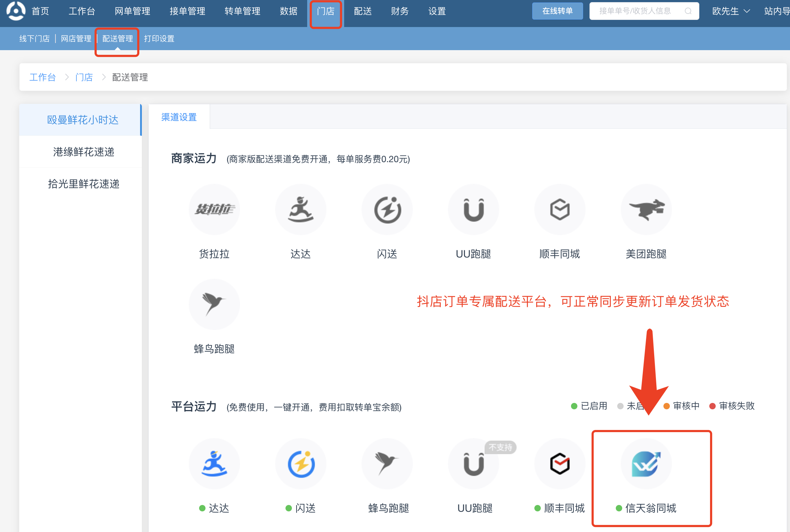This screenshot has height=532, width=790.
Task: Open the 配送 top menu
Action: point(363,11)
